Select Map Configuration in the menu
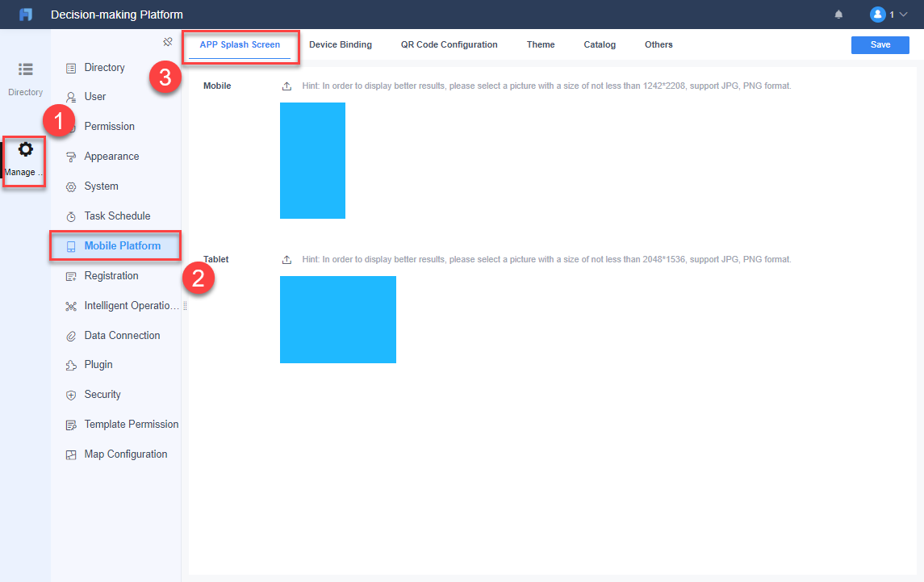This screenshot has width=924, height=582. click(125, 454)
